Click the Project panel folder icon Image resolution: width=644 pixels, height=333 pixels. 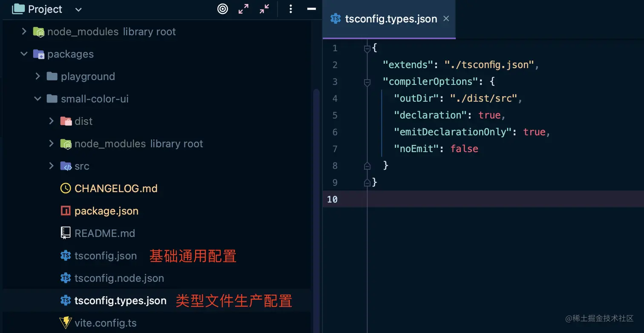(x=18, y=9)
